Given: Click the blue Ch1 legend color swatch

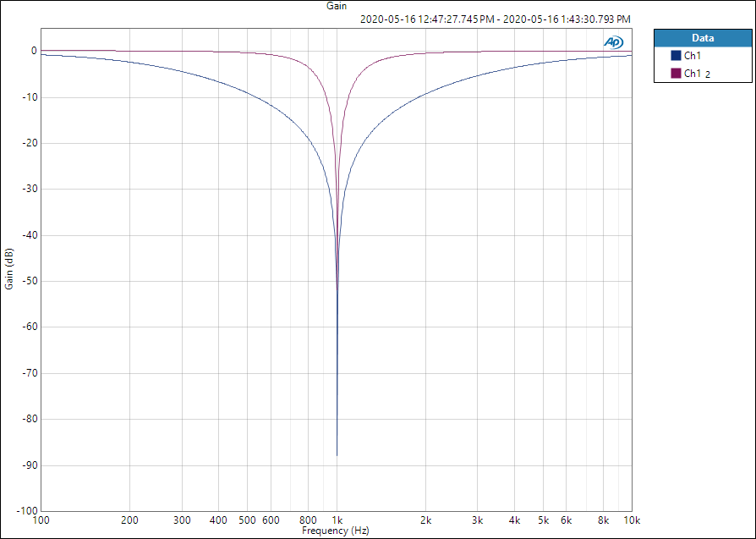Looking at the screenshot, I should click(676, 56).
